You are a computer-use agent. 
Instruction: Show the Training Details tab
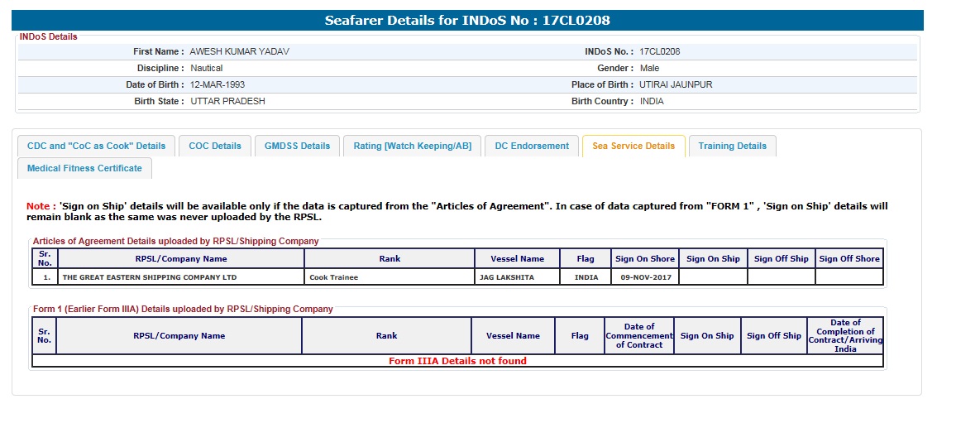(732, 146)
